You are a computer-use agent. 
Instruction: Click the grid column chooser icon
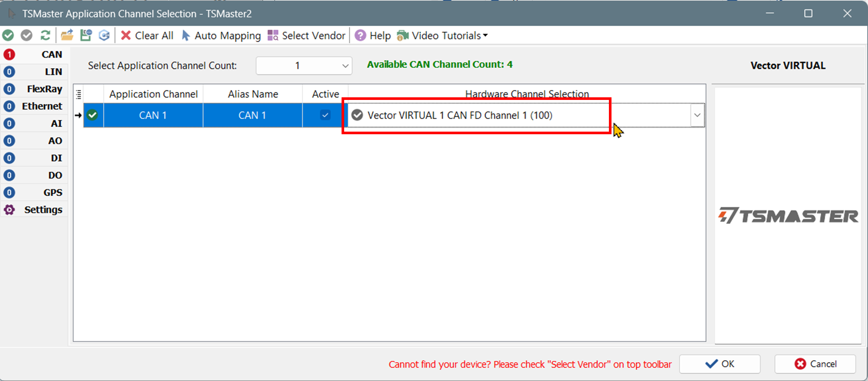(79, 94)
